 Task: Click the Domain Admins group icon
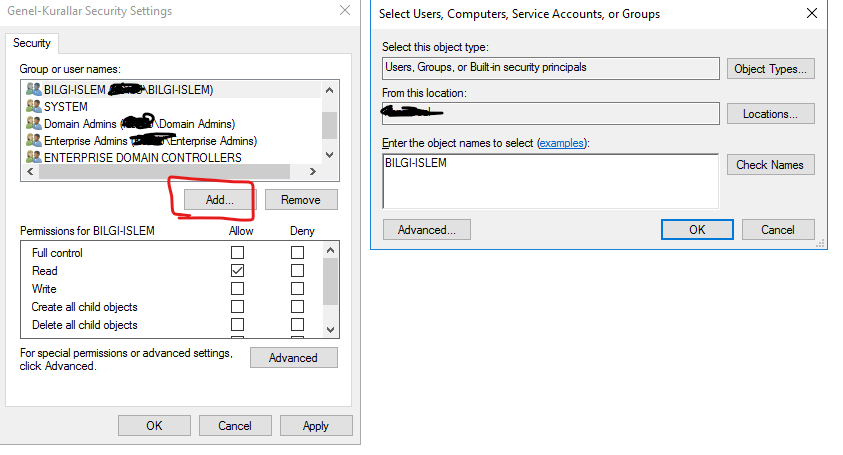33,124
